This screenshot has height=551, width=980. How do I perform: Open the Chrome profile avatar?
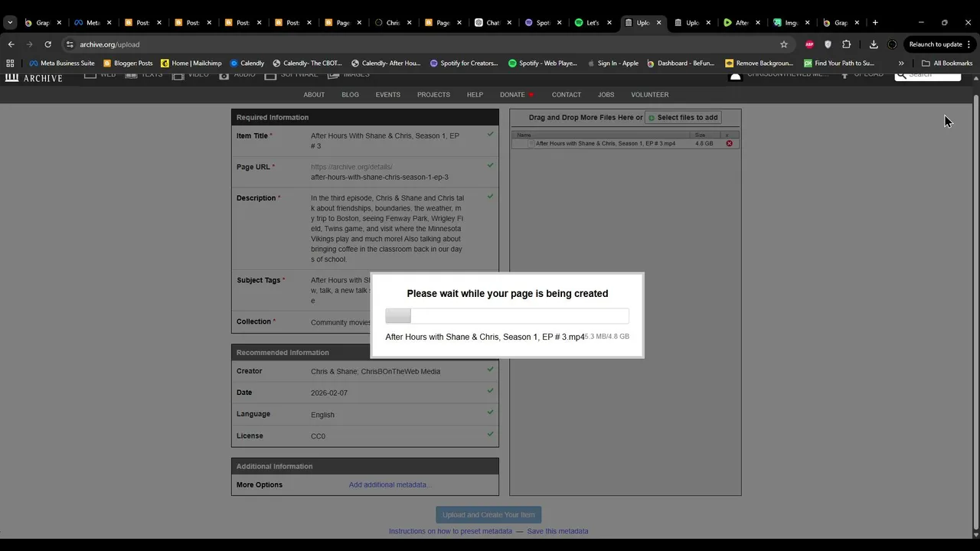coord(892,44)
